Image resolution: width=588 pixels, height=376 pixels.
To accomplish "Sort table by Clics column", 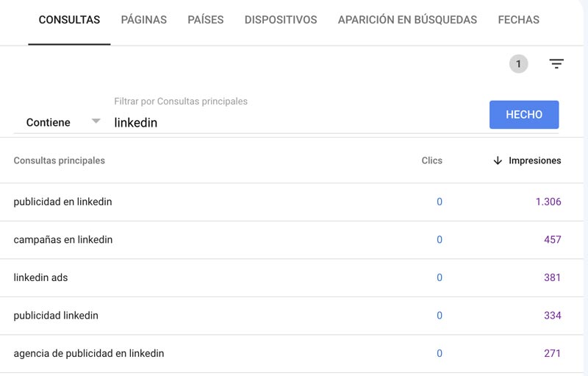I will coord(431,160).
